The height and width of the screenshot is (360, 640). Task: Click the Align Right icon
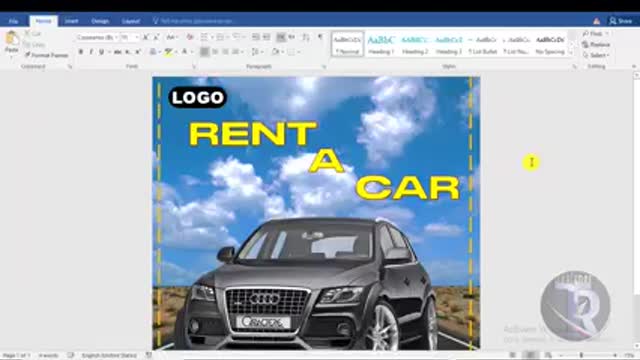225,52
